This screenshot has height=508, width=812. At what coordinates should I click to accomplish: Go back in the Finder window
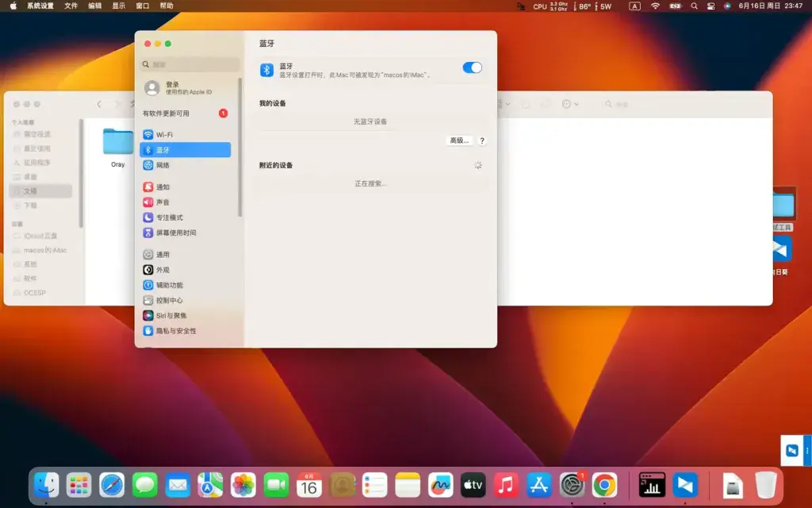[99, 104]
